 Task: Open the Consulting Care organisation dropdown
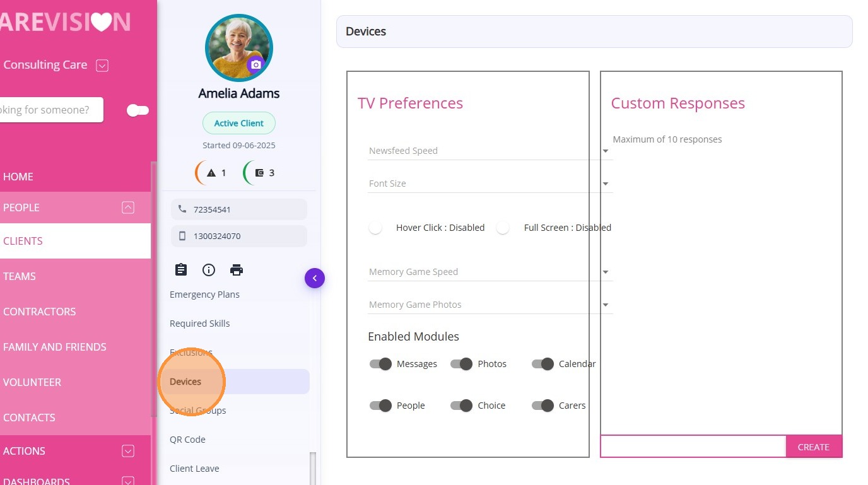coord(102,65)
